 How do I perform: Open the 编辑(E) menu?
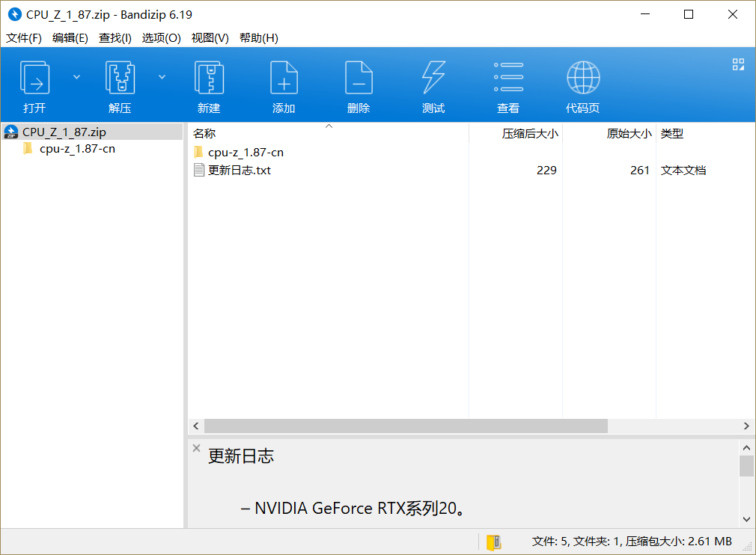point(70,38)
